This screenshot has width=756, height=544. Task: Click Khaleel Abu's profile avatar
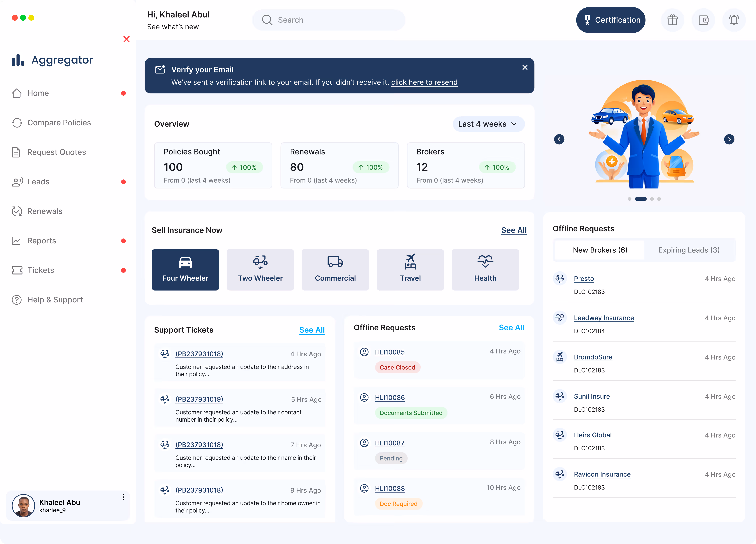click(23, 506)
